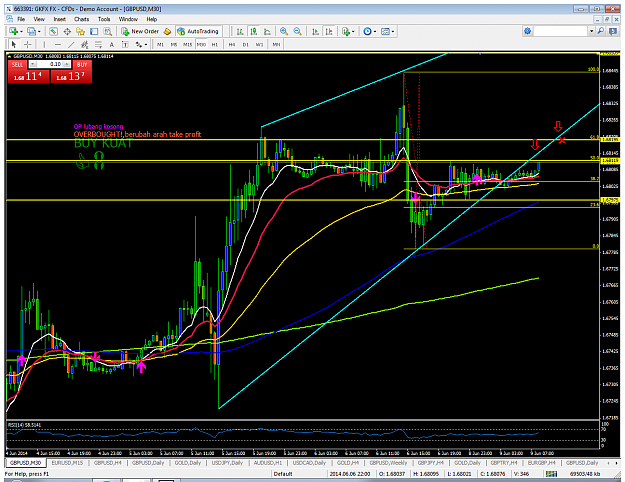Select the horizontal line drawing tool

(x=58, y=45)
